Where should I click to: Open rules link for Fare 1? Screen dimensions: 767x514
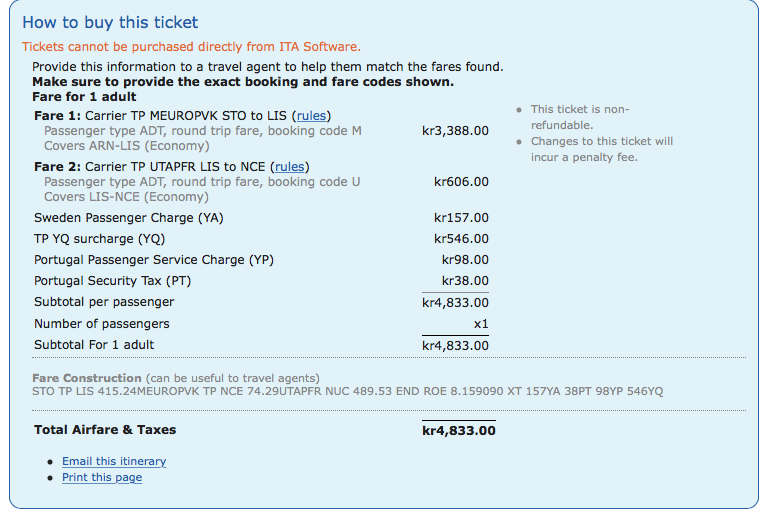tap(311, 116)
